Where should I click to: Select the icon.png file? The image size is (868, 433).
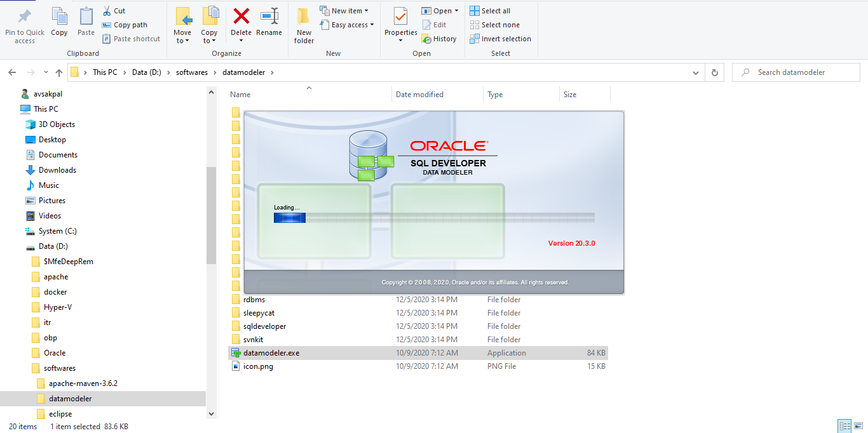pos(258,366)
